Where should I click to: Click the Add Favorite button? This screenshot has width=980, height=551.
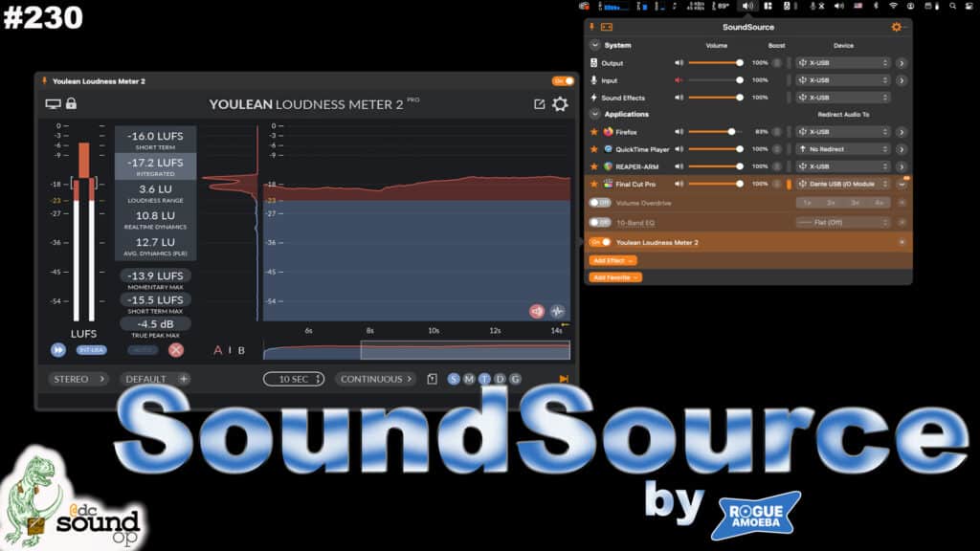click(x=614, y=277)
